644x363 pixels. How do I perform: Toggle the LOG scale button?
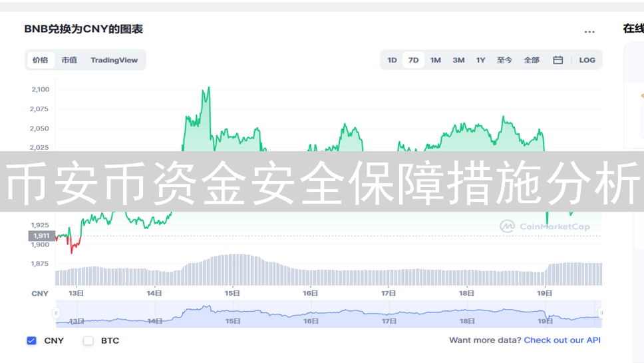pyautogui.click(x=587, y=61)
